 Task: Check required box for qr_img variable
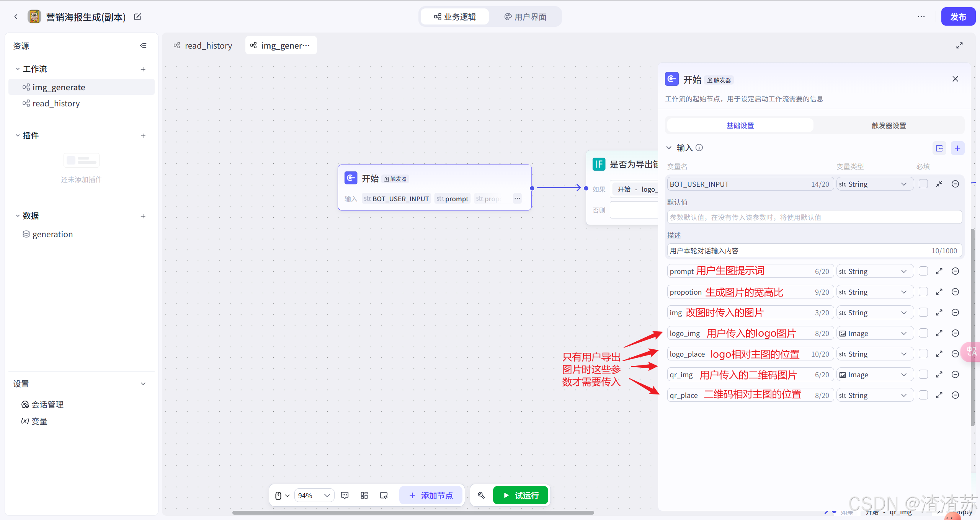click(923, 375)
